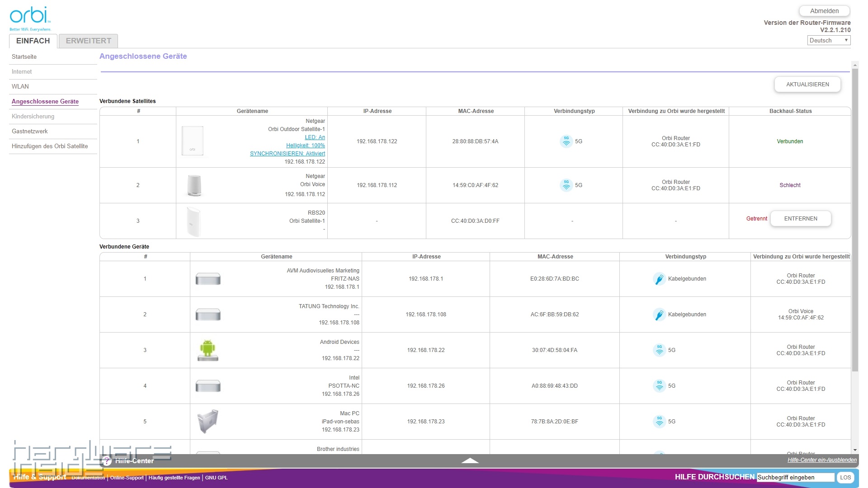Click the Suchbegriff eingeben search field
Viewport: 868px width, 488px height.
point(796,478)
